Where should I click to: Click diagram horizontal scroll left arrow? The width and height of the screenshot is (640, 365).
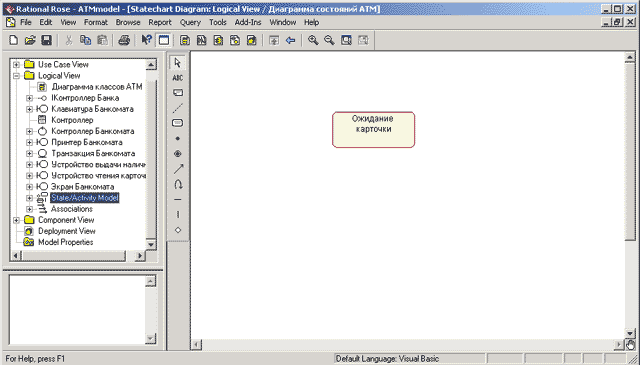point(196,345)
